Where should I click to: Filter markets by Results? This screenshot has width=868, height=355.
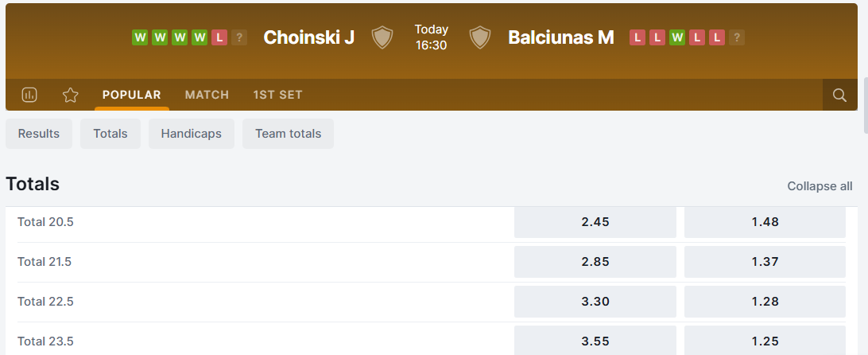coord(39,134)
